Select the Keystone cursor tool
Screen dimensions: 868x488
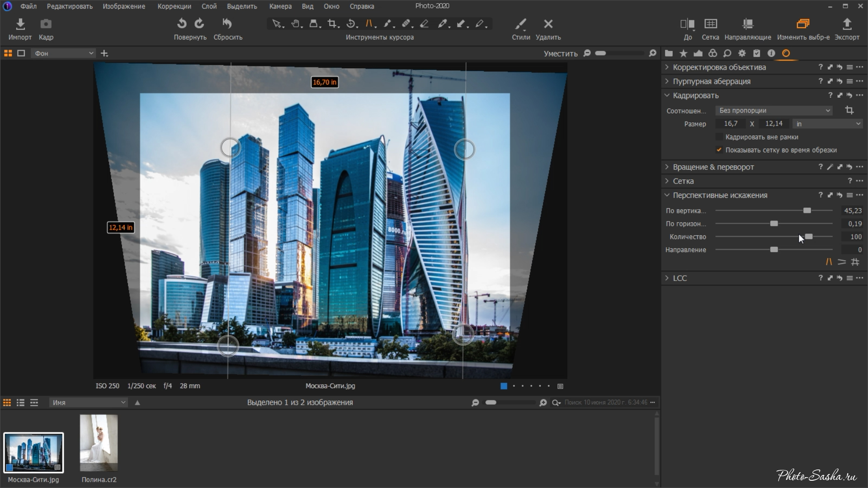[369, 24]
